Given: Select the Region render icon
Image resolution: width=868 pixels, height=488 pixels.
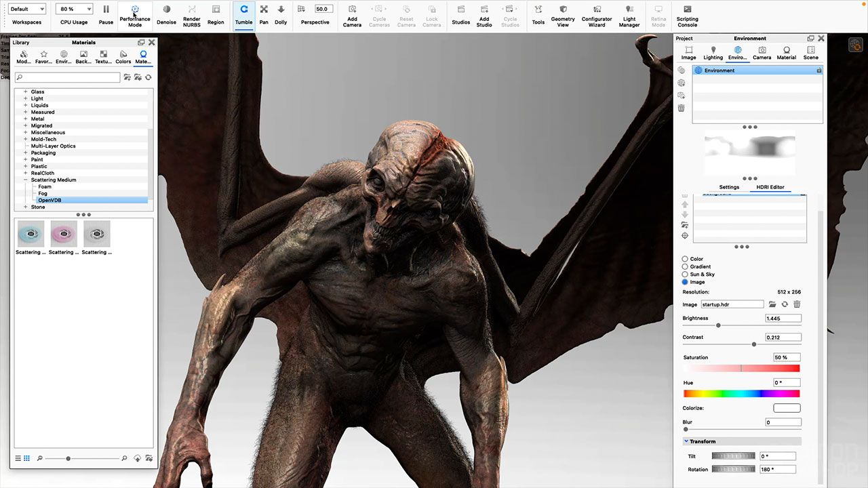Looking at the screenshot, I should point(216,10).
